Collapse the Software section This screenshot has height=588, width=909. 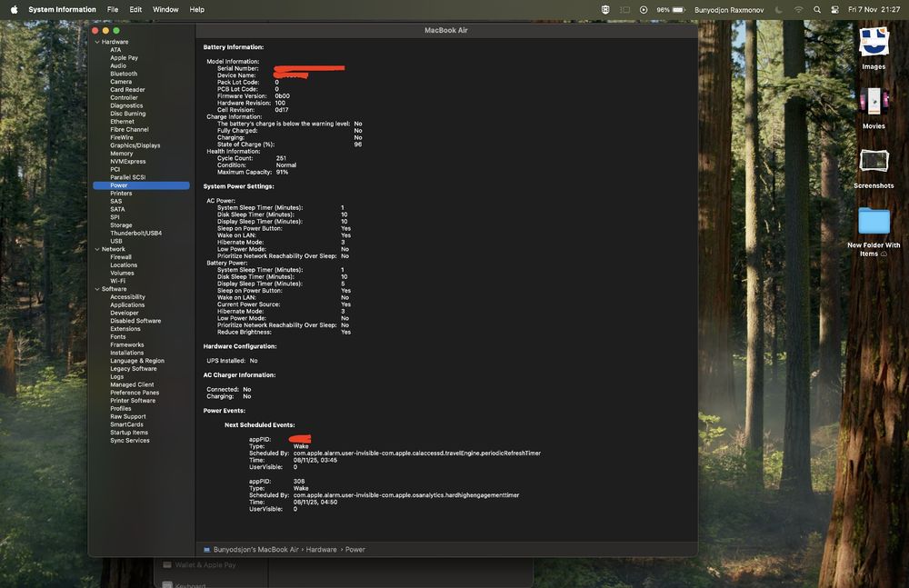pyautogui.click(x=97, y=289)
